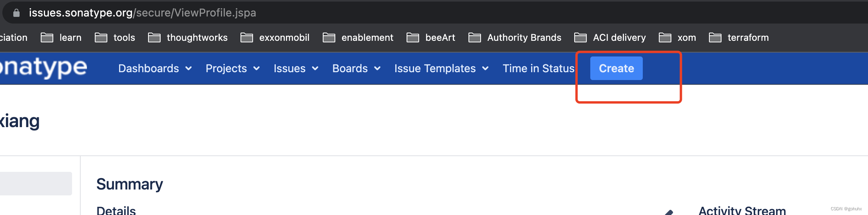Open the tools bookmarks folder
This screenshot has width=868, height=215.
(115, 38)
